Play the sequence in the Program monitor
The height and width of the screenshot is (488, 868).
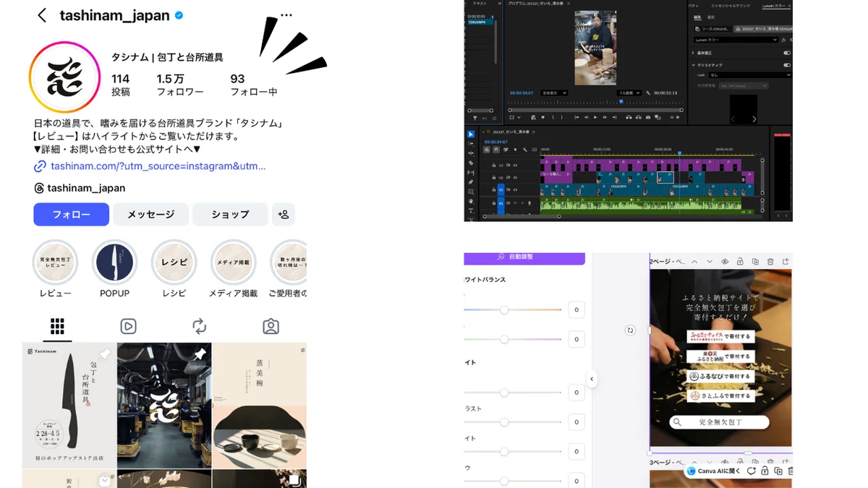click(x=595, y=117)
